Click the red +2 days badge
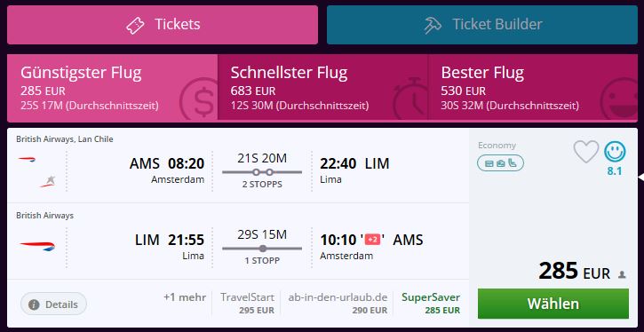 pos(372,240)
